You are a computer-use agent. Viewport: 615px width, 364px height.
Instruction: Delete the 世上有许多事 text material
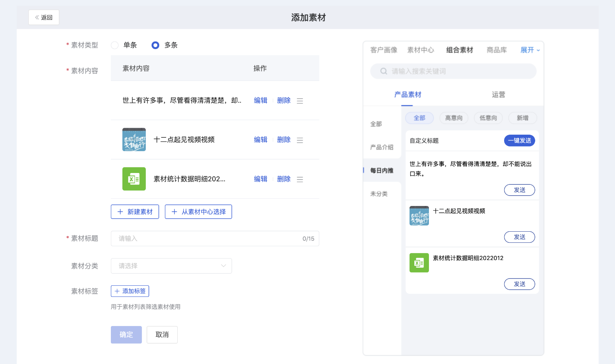(x=284, y=100)
